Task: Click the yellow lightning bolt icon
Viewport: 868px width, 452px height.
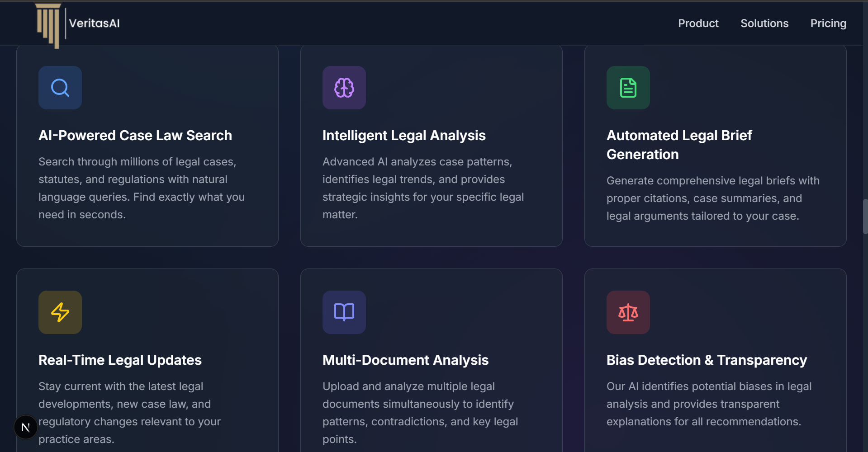Action: [60, 312]
